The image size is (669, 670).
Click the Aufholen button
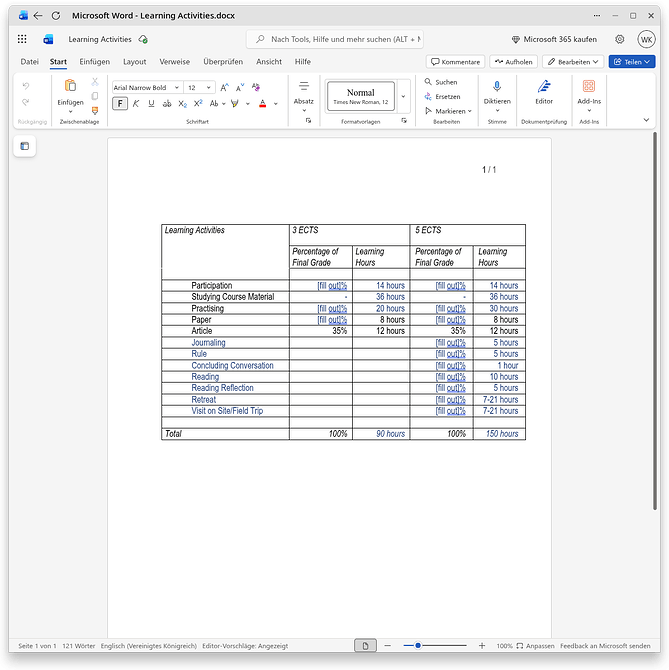tap(513, 62)
